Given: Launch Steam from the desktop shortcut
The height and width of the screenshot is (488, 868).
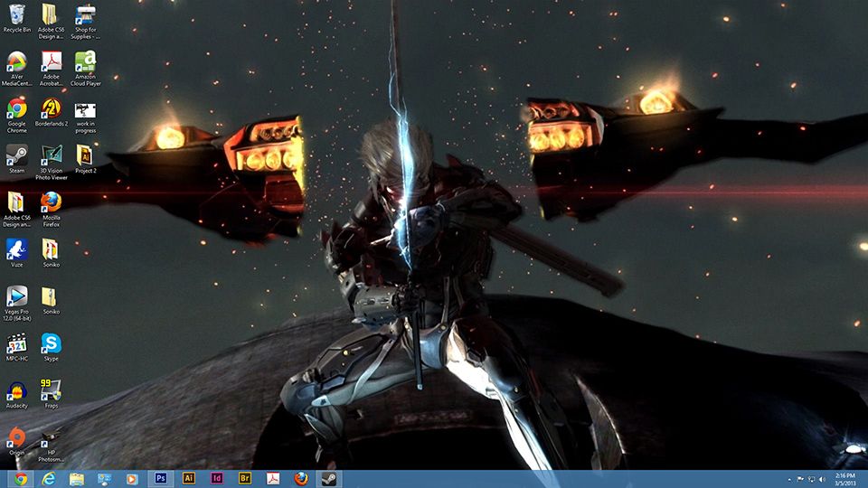Looking at the screenshot, I should 16,159.
